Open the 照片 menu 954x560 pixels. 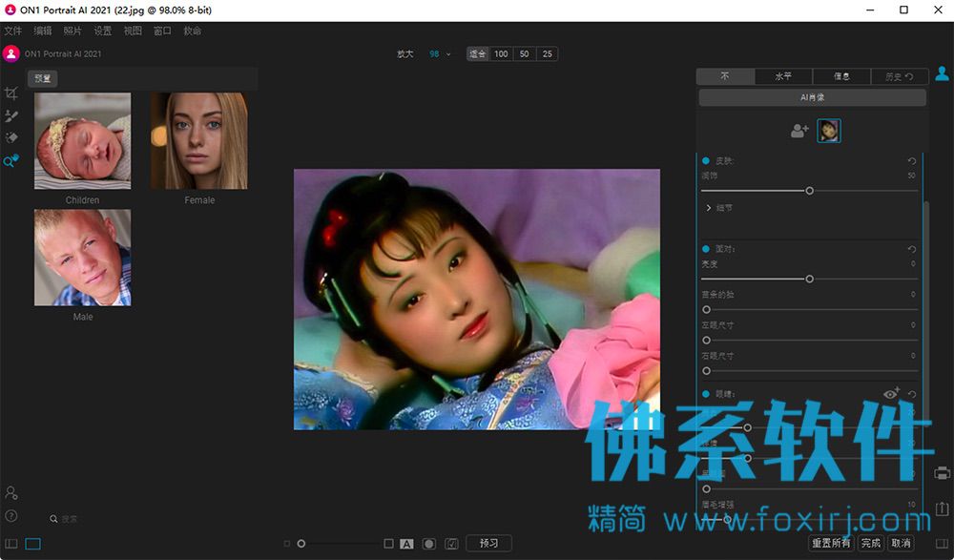(x=73, y=31)
